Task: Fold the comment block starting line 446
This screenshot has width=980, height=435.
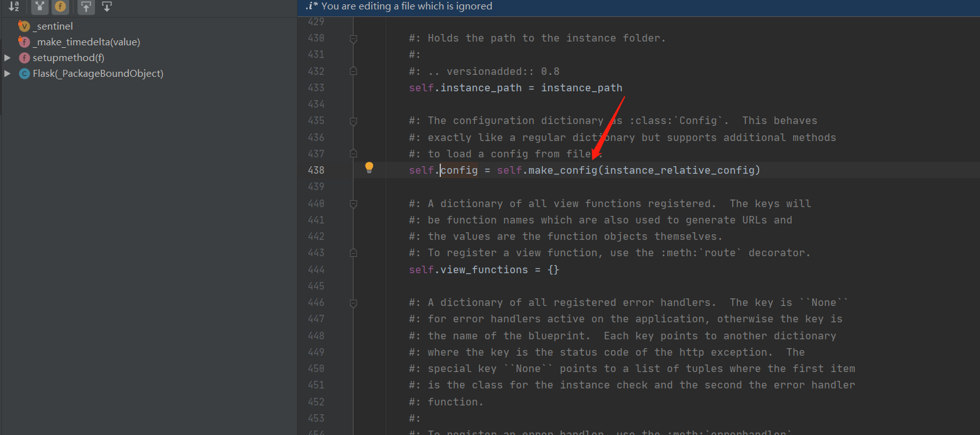Action: tap(354, 303)
